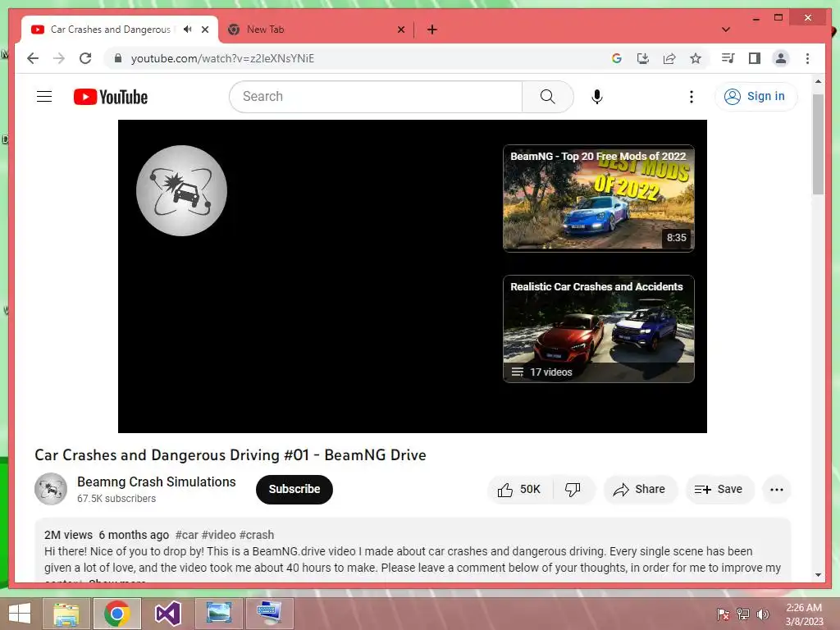Screen dimensions: 840x630
Task: Click the scrollbar down arrow
Action: pyautogui.click(x=818, y=575)
